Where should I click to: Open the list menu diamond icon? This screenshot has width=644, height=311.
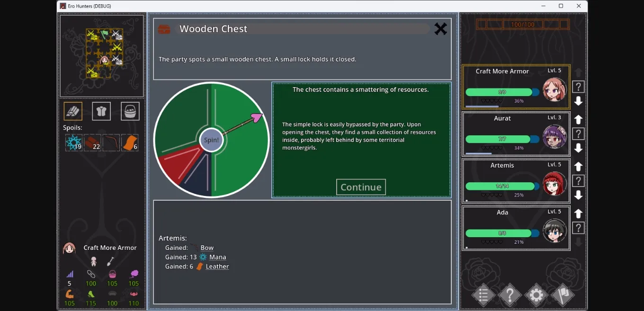[x=483, y=296]
